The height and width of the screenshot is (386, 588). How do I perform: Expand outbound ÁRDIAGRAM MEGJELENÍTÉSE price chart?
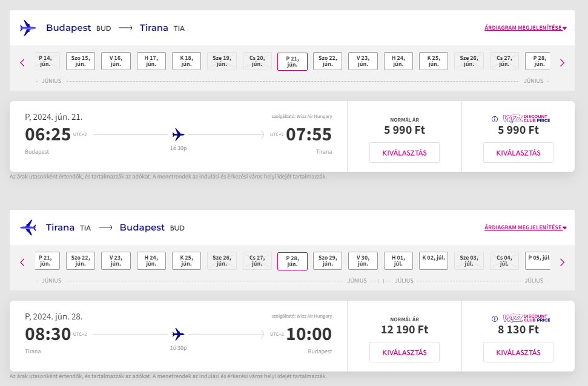(x=526, y=28)
